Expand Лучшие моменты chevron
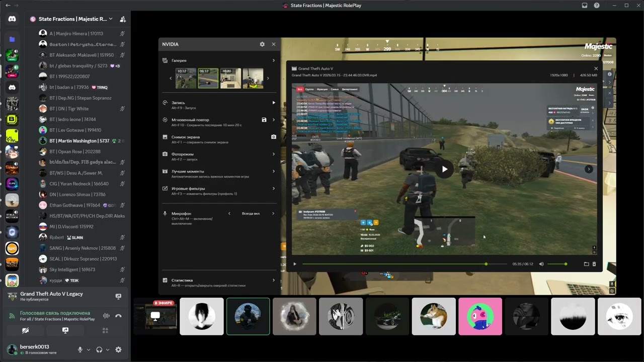This screenshot has width=644, height=362. point(274,171)
